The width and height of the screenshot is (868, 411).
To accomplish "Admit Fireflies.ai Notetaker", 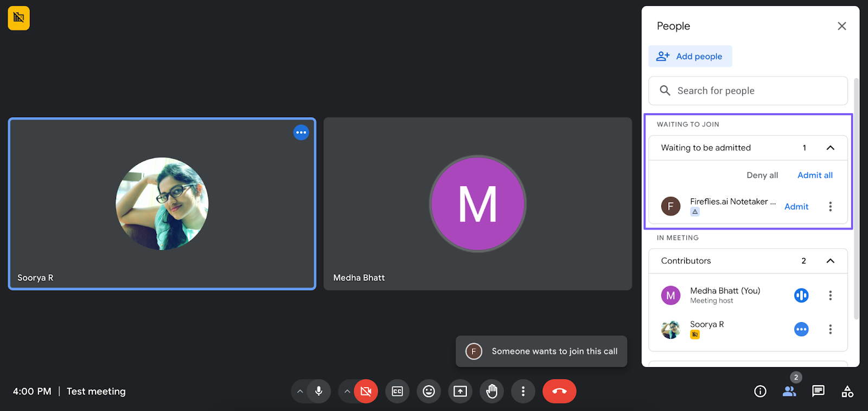I will point(796,207).
